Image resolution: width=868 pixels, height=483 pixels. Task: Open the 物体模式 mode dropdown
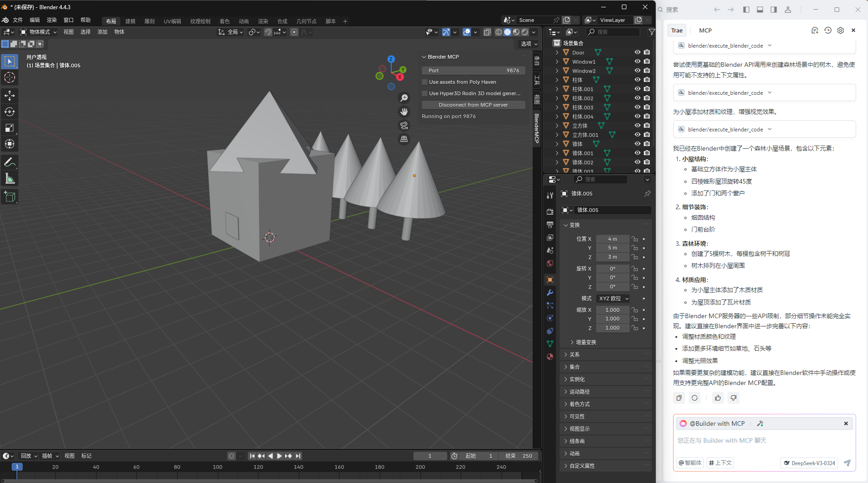[39, 32]
